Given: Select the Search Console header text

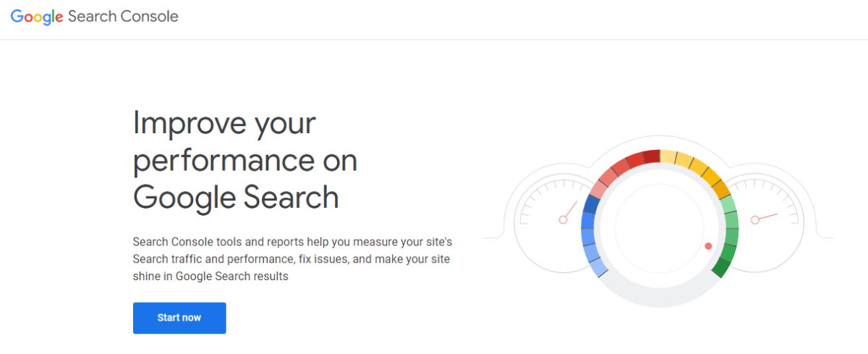Looking at the screenshot, I should pos(123,16).
